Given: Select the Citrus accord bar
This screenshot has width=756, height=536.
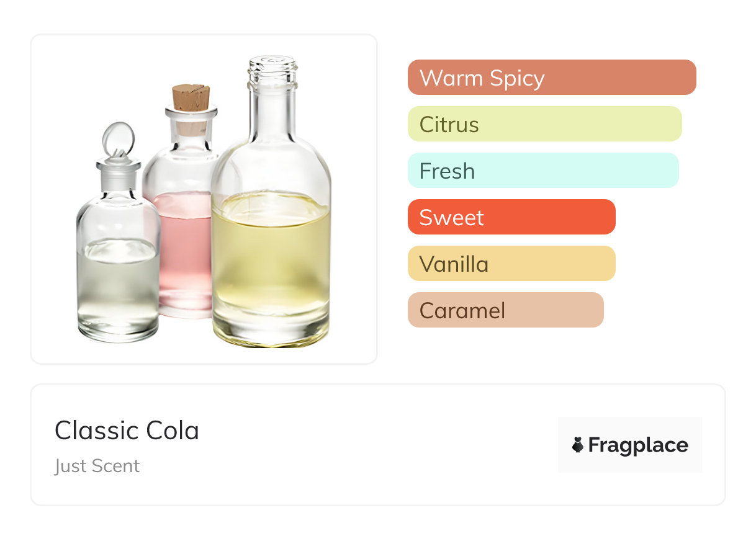Looking at the screenshot, I should [544, 124].
